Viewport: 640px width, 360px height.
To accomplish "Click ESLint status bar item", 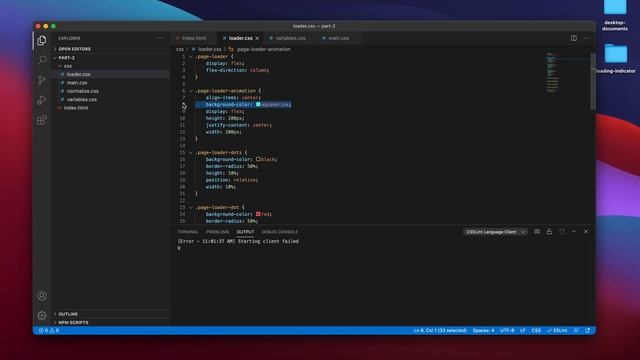I will pyautogui.click(x=557, y=330).
